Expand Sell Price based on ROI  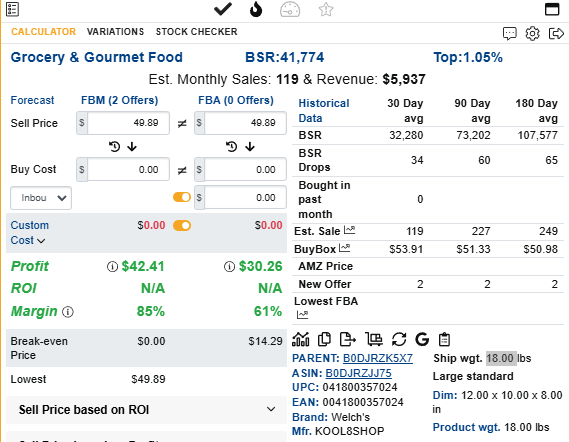pos(147,410)
